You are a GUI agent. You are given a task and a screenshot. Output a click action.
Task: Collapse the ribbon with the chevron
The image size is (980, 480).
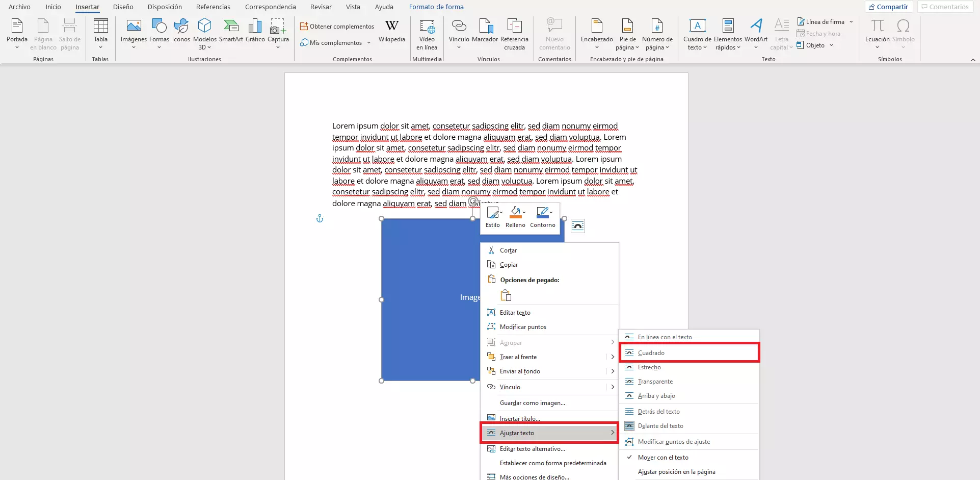pos(973,60)
